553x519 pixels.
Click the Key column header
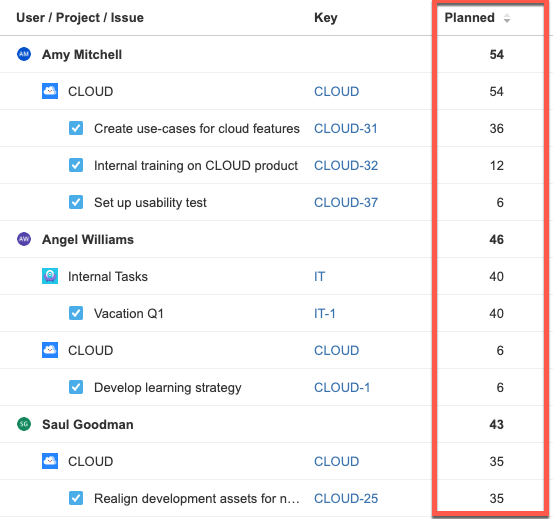(326, 18)
